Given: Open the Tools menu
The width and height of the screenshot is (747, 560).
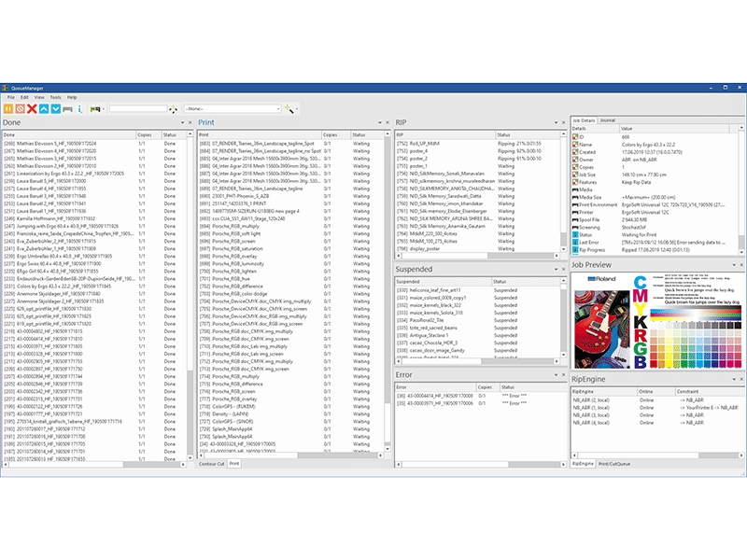Looking at the screenshot, I should 55,97.
